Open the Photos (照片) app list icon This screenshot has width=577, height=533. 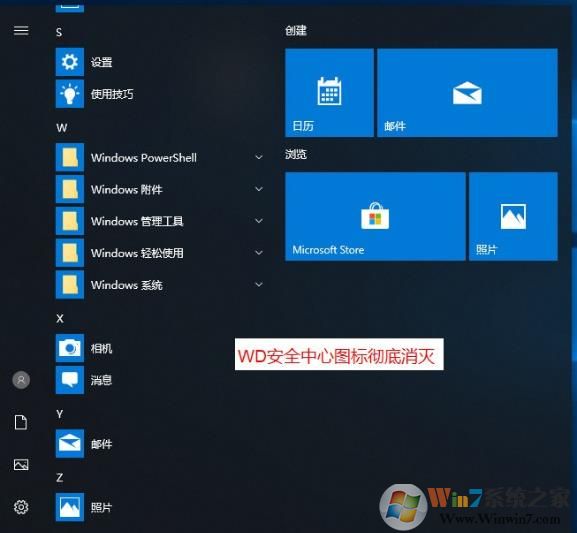click(70, 507)
